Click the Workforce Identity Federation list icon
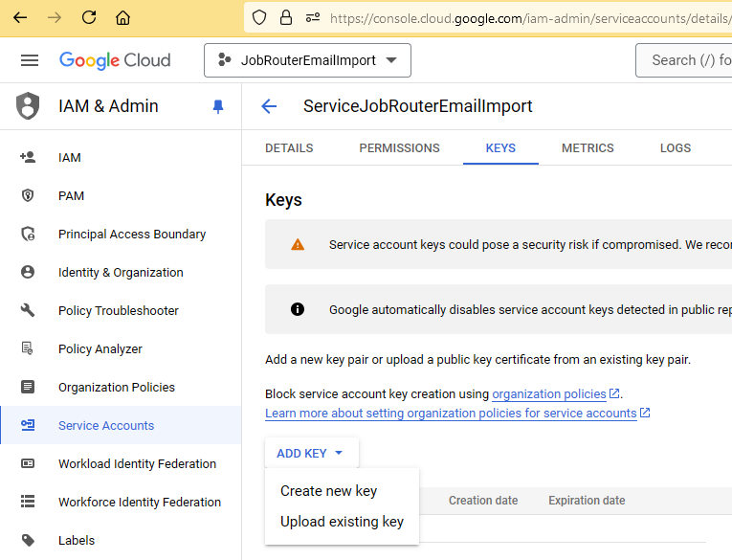Screen dimensions: 732x560 (28, 502)
